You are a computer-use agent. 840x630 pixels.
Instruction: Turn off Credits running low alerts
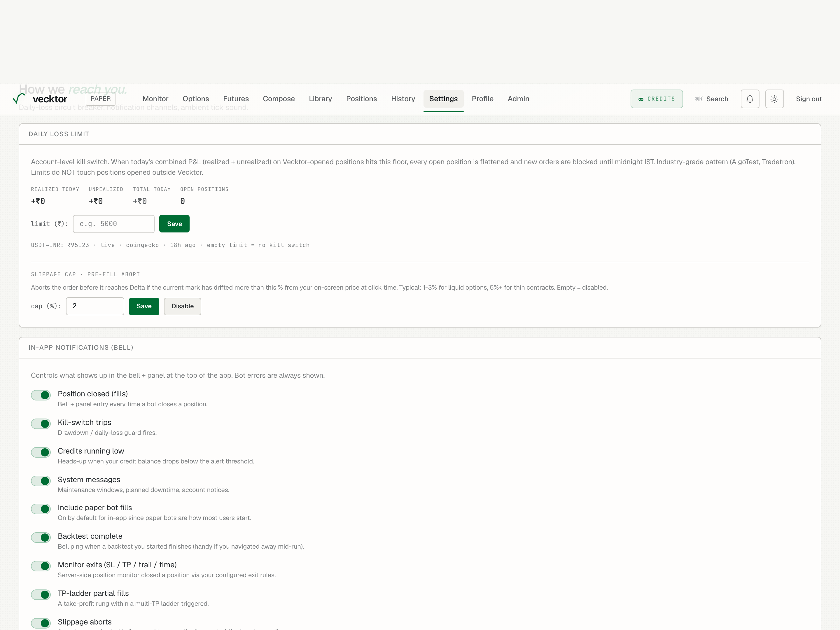point(41,452)
